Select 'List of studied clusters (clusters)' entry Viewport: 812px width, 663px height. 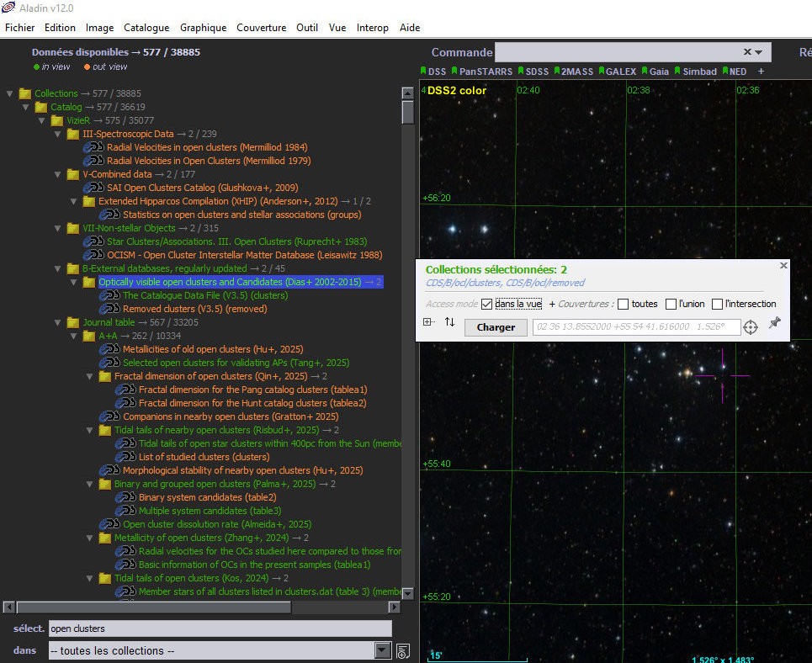pos(204,457)
